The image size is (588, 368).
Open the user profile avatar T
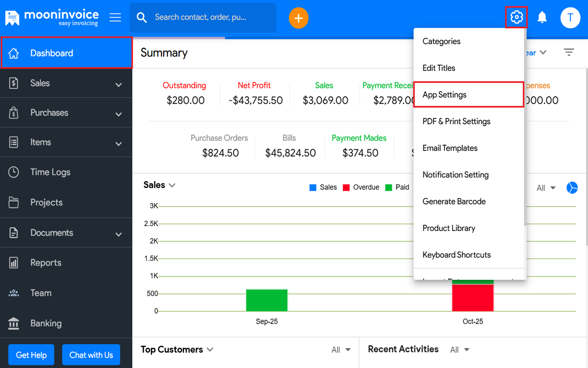tap(570, 18)
